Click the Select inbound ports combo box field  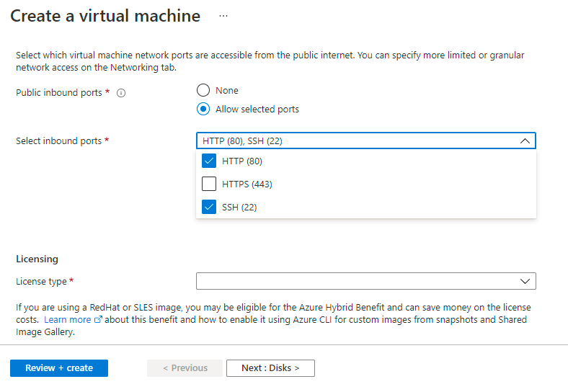[x=353, y=141]
